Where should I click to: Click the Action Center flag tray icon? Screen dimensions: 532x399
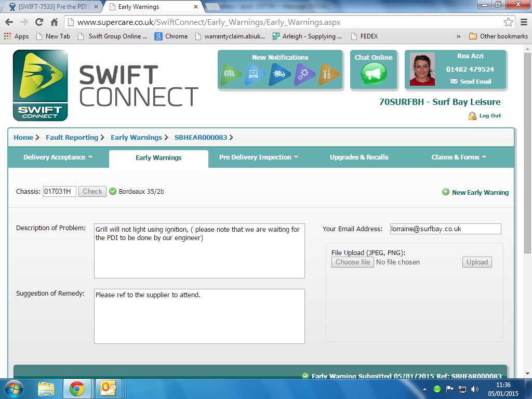pos(449,389)
